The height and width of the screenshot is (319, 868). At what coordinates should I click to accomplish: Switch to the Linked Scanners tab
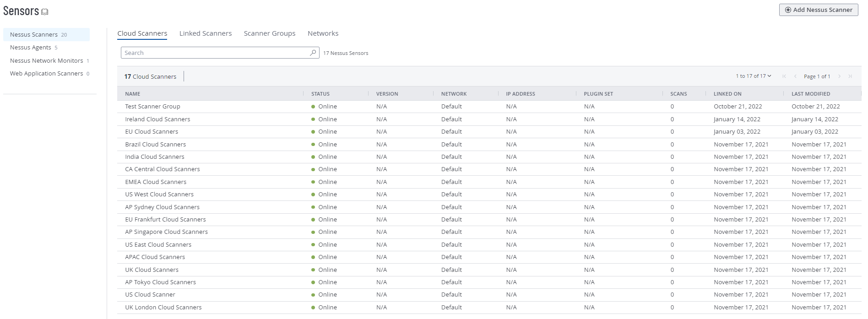pyautogui.click(x=206, y=33)
